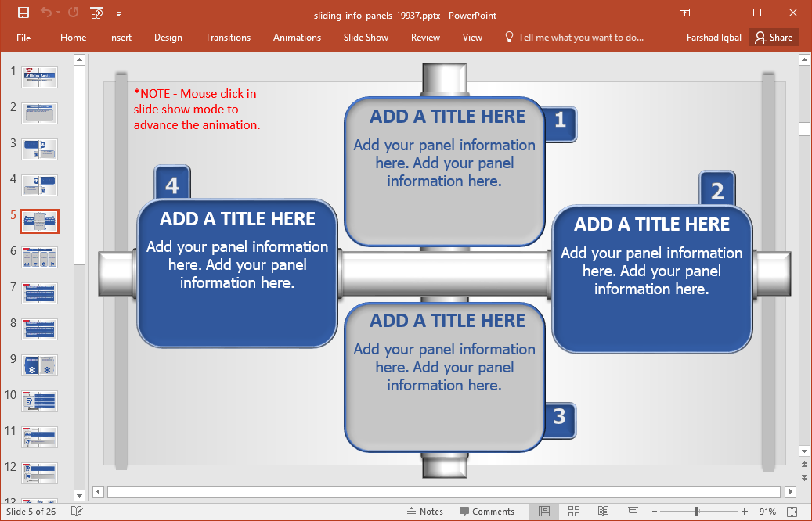Fit slide to current window
The width and height of the screenshot is (812, 521).
click(790, 512)
